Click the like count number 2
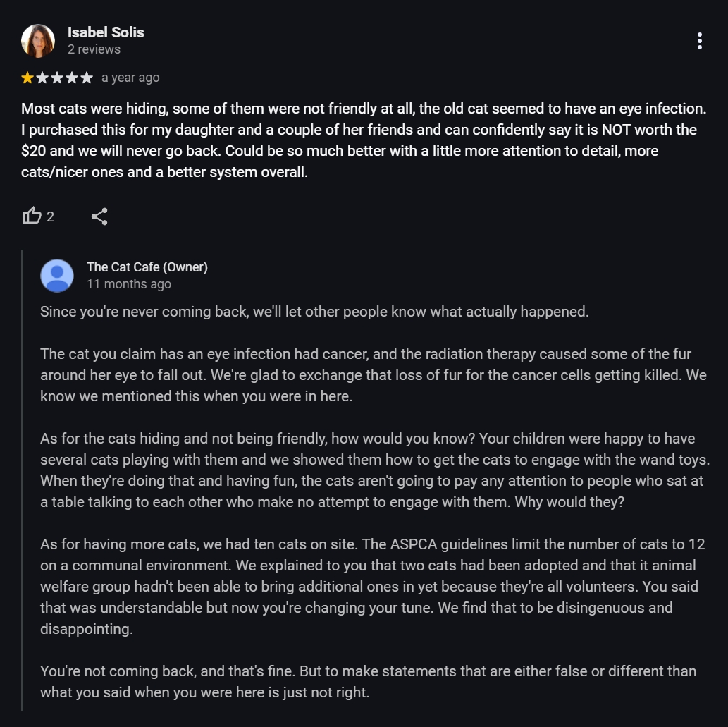This screenshot has height=727, width=728. coord(51,216)
